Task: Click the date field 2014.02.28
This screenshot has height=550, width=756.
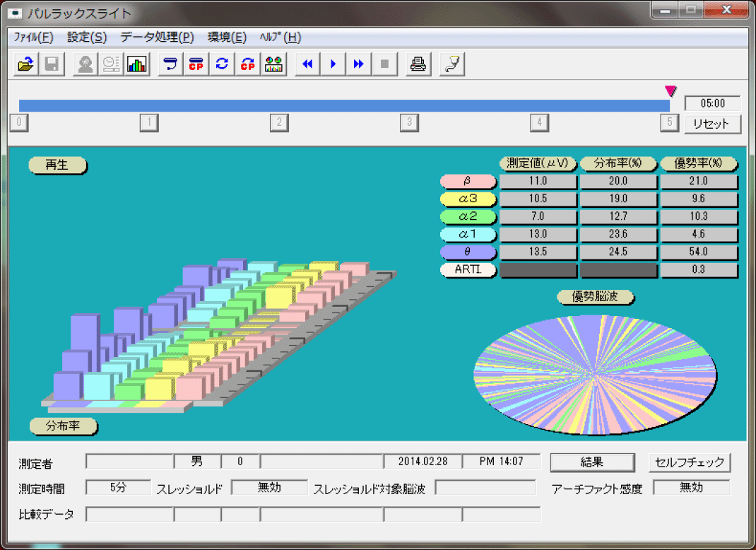Action: (423, 462)
